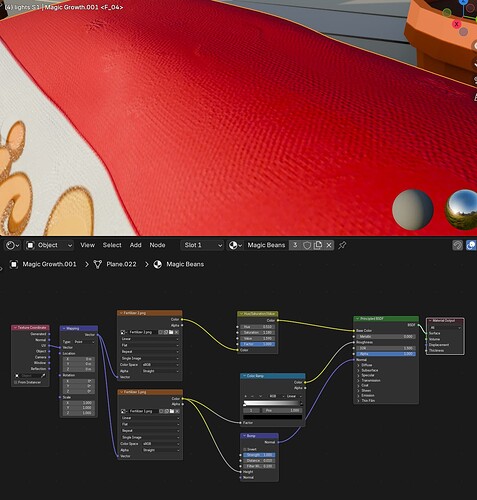
Task: Adjust the Alpha slider in Principled BSDF
Action: pos(386,354)
